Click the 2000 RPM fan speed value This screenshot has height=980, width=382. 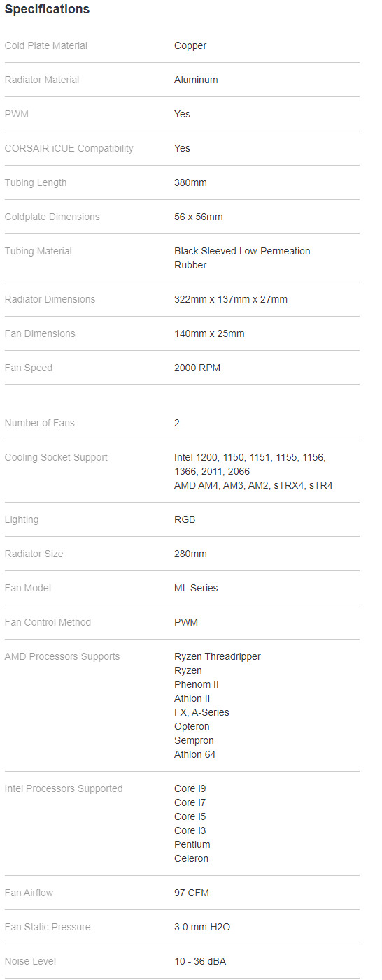pyautogui.click(x=197, y=368)
